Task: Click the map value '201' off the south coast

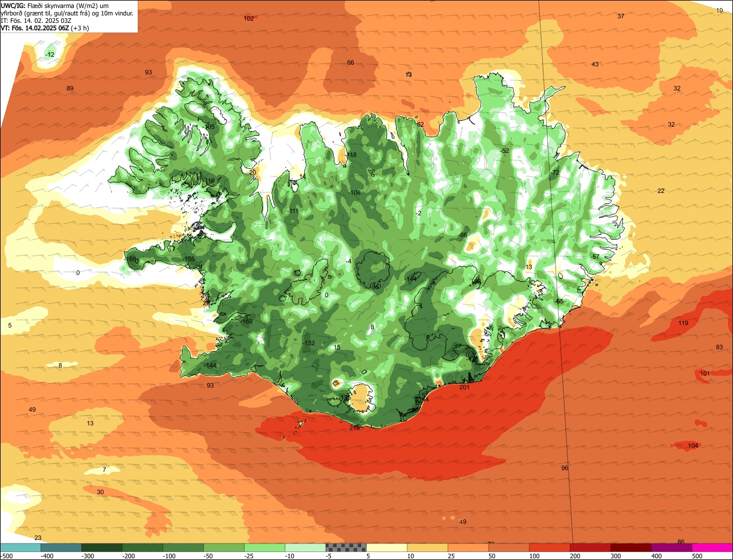Action: [464, 388]
